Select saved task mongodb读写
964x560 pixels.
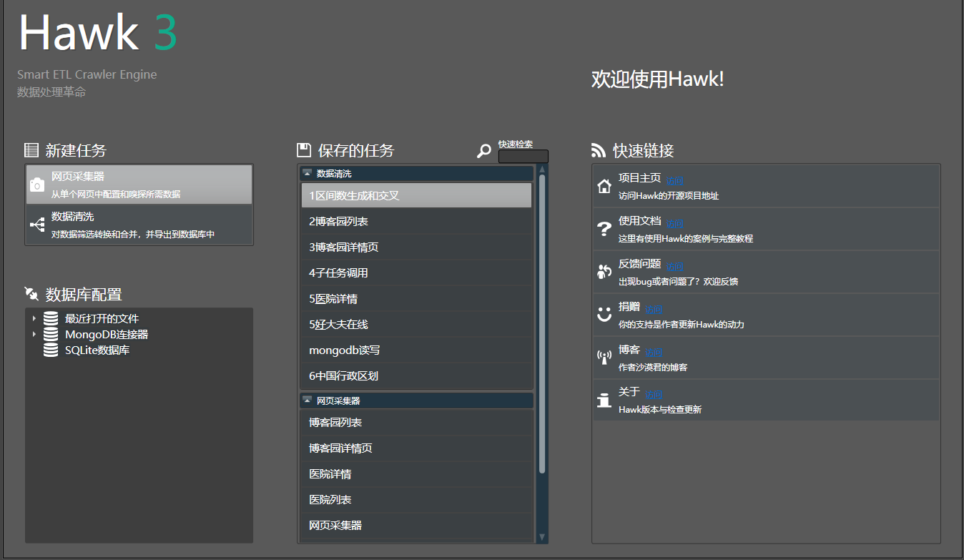416,350
